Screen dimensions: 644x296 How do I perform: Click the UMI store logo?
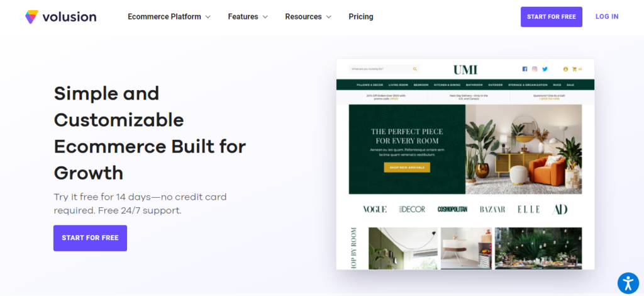[x=465, y=70]
